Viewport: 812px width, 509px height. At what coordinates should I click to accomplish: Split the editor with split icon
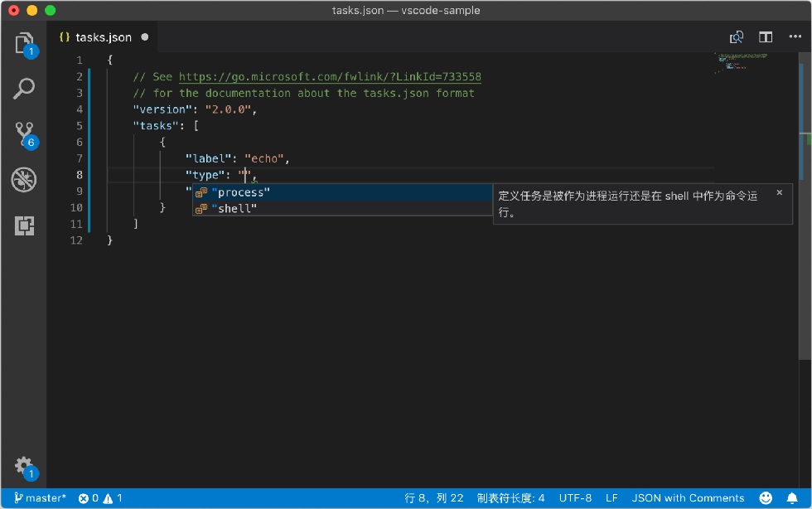pyautogui.click(x=766, y=36)
